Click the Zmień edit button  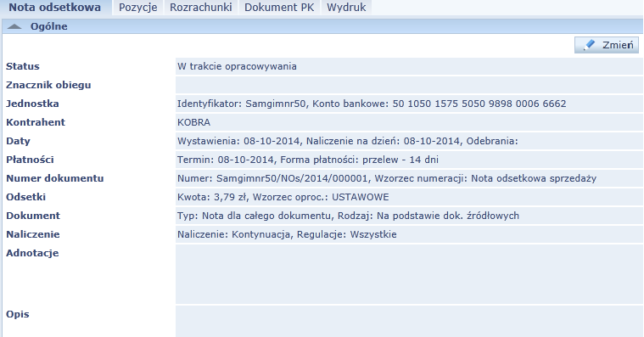[607, 45]
